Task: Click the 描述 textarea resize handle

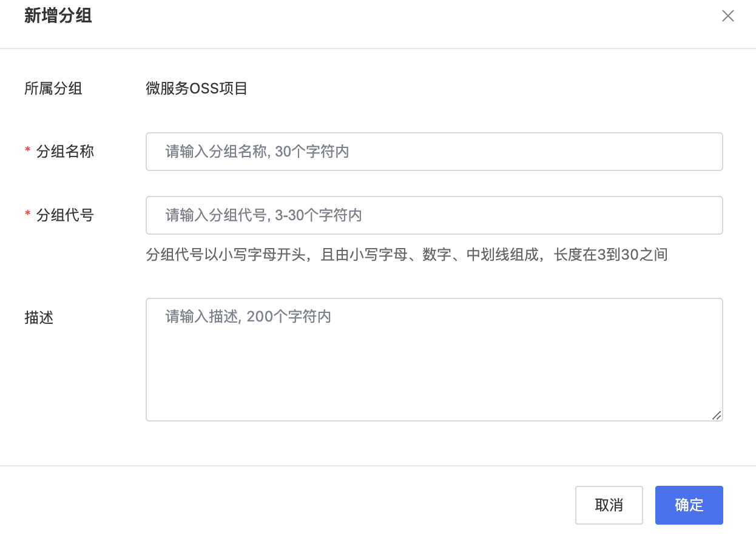Action: click(x=717, y=415)
